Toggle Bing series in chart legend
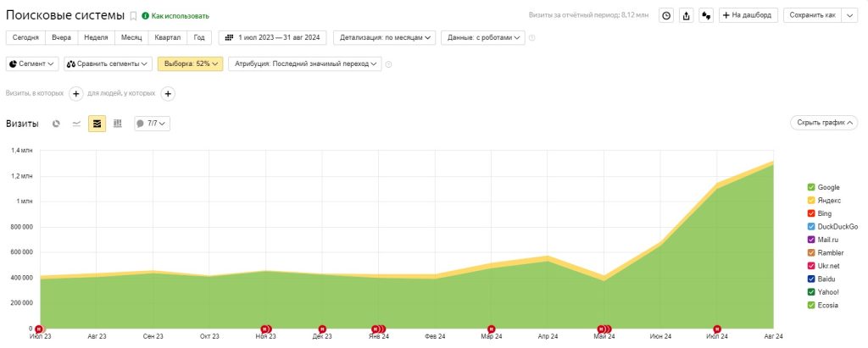868x348 pixels. click(x=811, y=213)
